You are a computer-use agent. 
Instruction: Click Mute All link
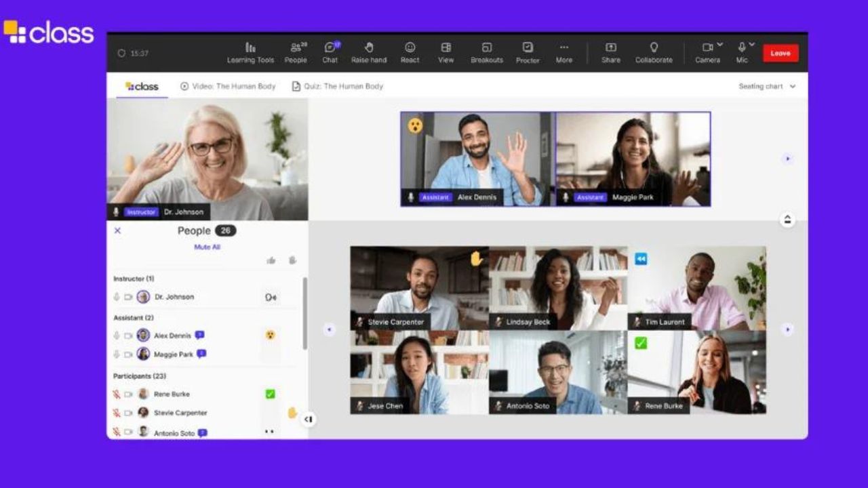(207, 247)
